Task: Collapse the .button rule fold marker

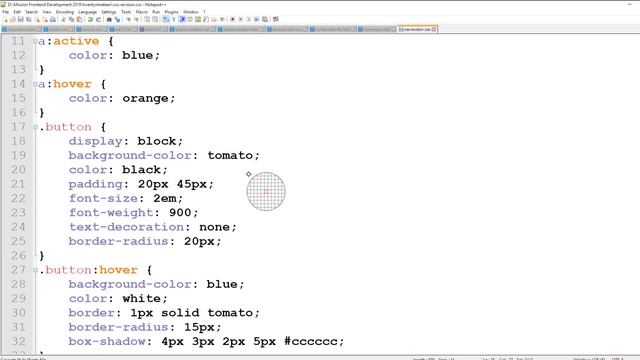Action: pos(35,127)
